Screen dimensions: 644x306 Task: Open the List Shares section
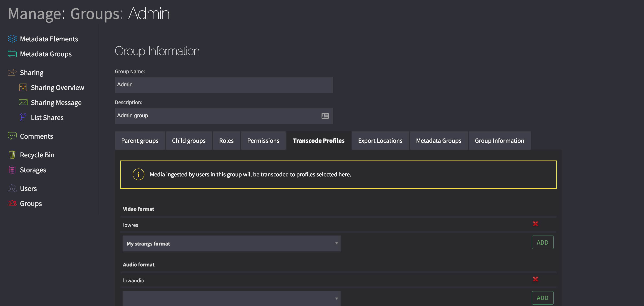47,117
